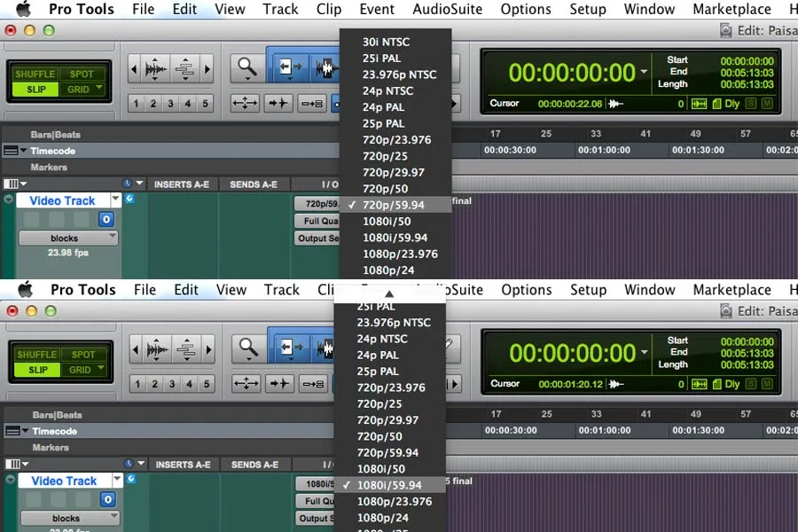Click audio waveform zoom icon in lower window

pos(157,349)
